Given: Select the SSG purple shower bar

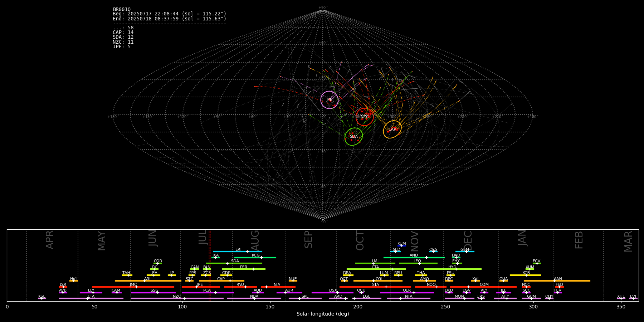Looking at the screenshot, I should [153, 293].
